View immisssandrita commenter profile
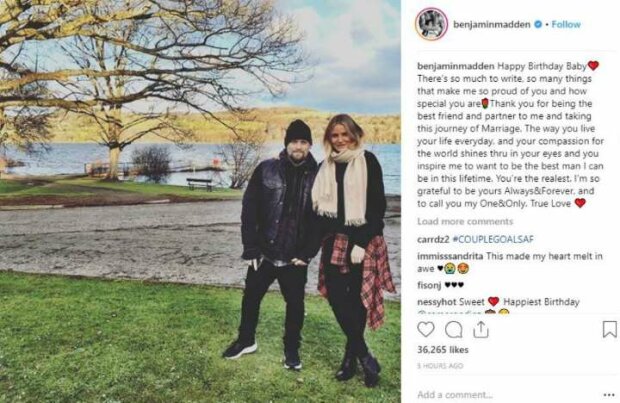620x403 pixels. (x=450, y=256)
